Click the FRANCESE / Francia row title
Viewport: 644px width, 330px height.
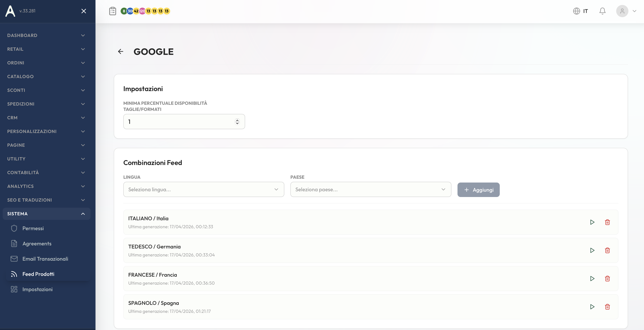[152, 275]
